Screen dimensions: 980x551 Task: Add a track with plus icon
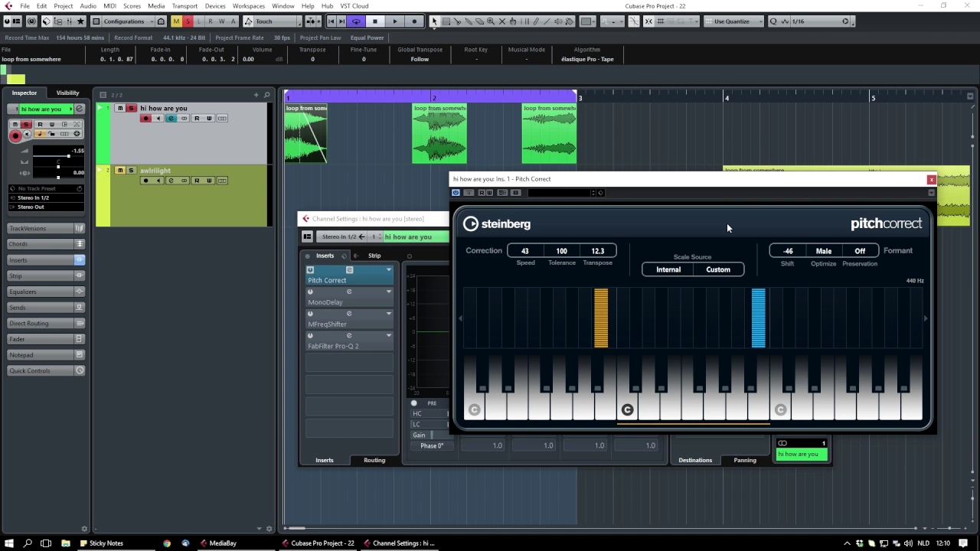pyautogui.click(x=256, y=95)
